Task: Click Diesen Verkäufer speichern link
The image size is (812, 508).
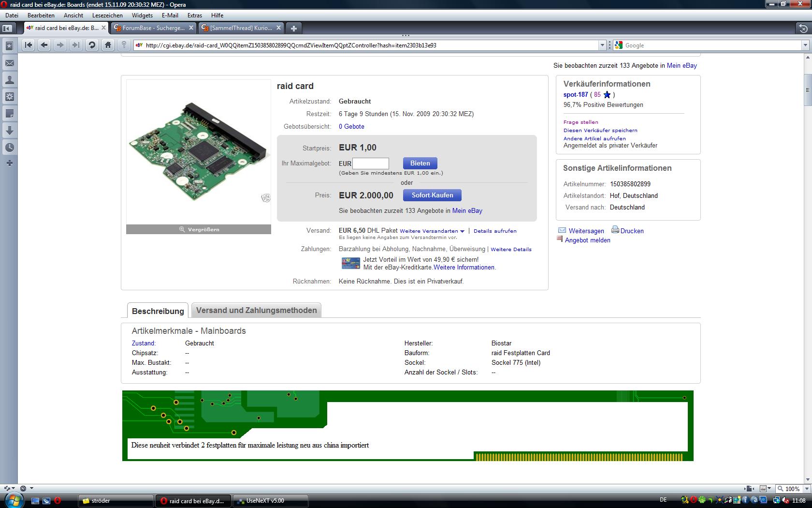Action: pyautogui.click(x=600, y=130)
